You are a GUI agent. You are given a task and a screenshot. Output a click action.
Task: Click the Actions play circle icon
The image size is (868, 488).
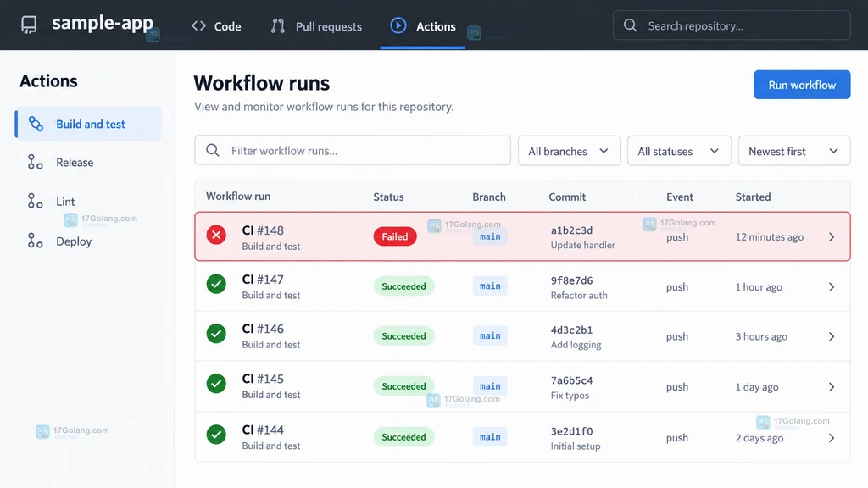398,25
